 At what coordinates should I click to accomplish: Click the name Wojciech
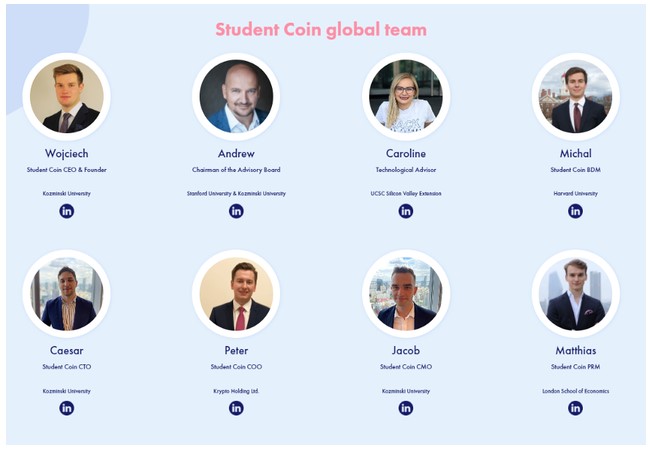(67, 153)
